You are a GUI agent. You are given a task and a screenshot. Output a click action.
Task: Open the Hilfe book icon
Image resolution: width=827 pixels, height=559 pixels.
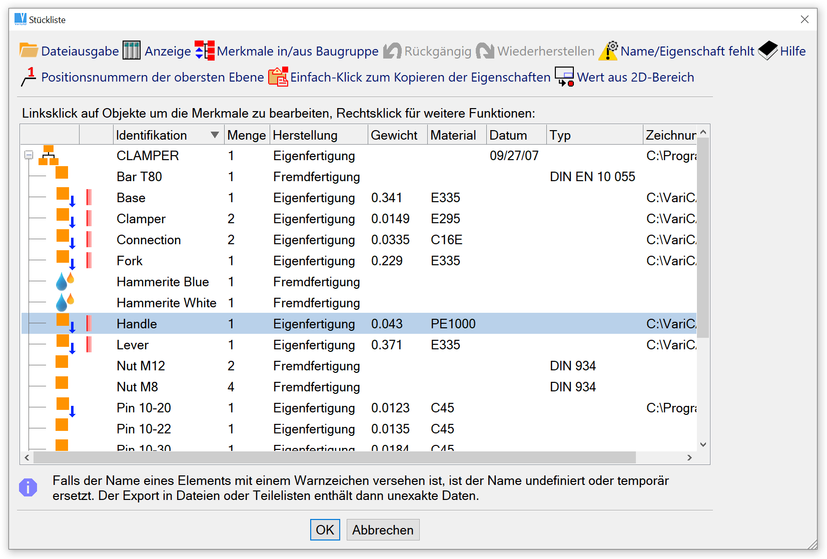(767, 51)
